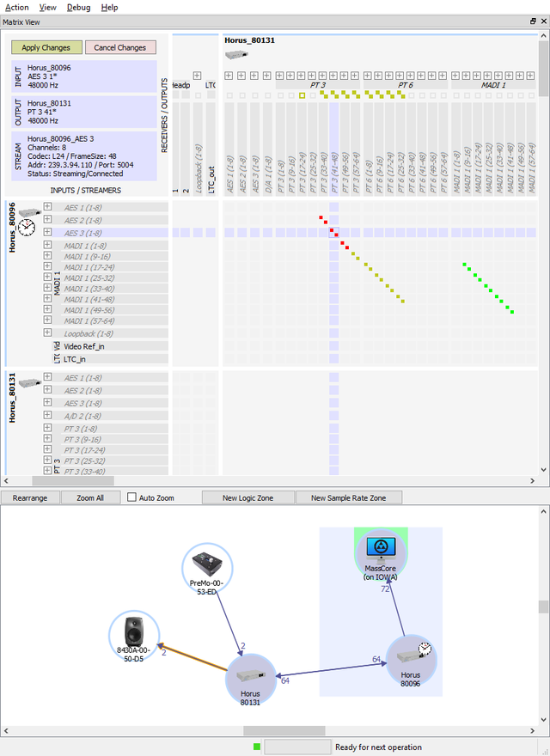Toggle the highlighted PT 3 (17-24) column checkbox
The height and width of the screenshot is (756, 550).
coord(302,95)
